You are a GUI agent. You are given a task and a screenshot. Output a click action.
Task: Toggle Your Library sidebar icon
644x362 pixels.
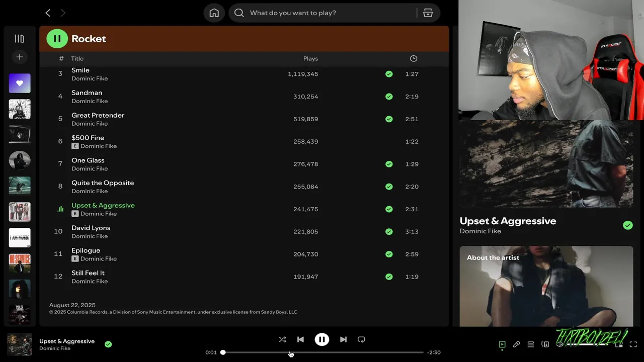tap(20, 39)
